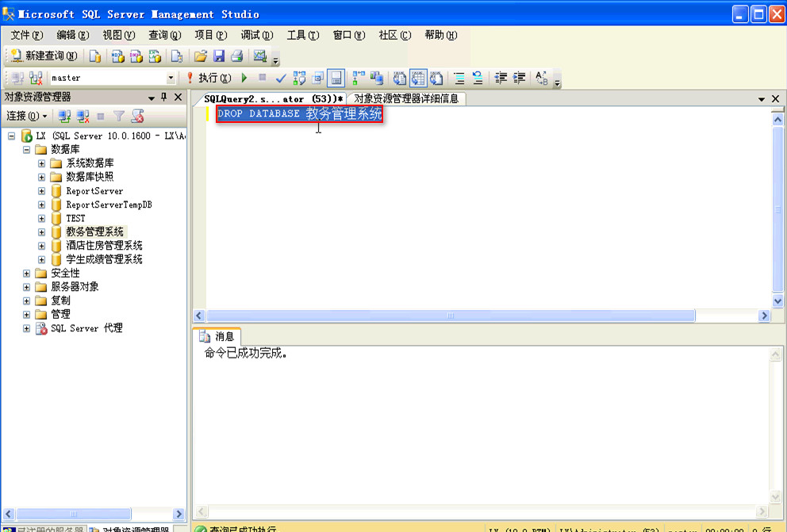
Task: Expand the ReportServer database node
Action: coord(42,191)
